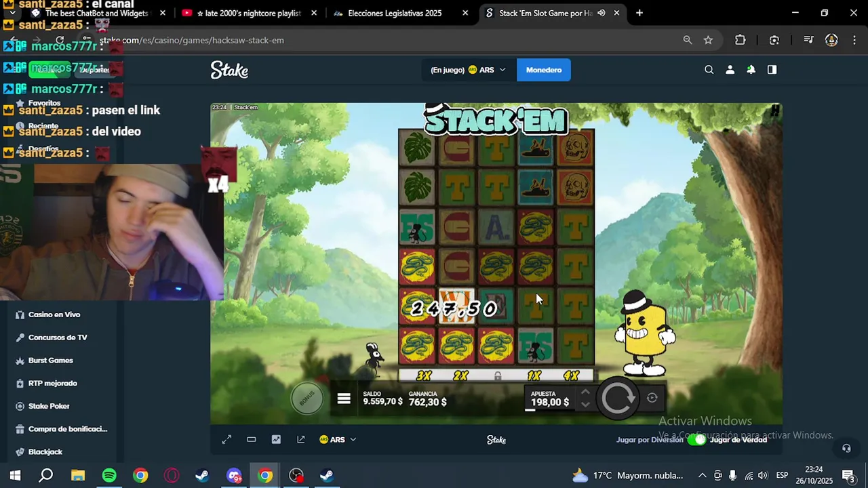Open RTP mejorado category
The height and width of the screenshot is (488, 868).
[53, 383]
